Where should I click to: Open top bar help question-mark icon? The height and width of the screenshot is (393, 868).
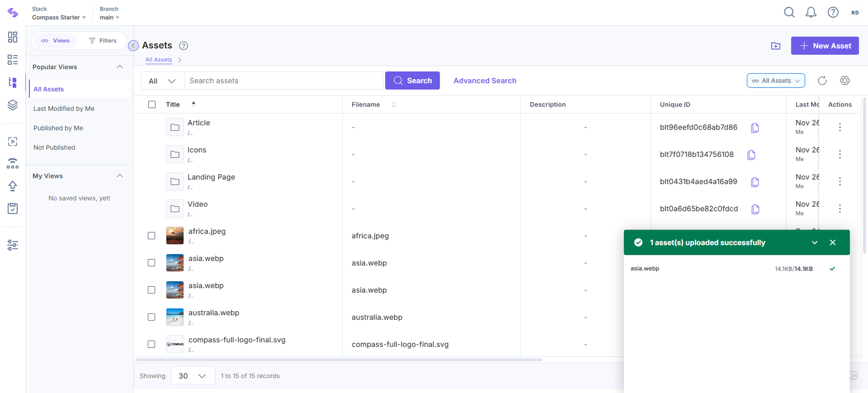833,12
